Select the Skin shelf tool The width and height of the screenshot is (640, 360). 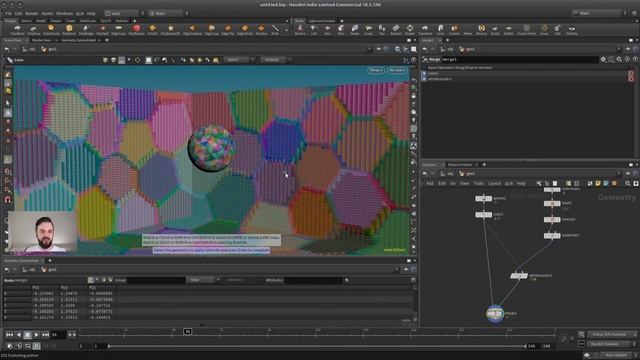click(327, 29)
